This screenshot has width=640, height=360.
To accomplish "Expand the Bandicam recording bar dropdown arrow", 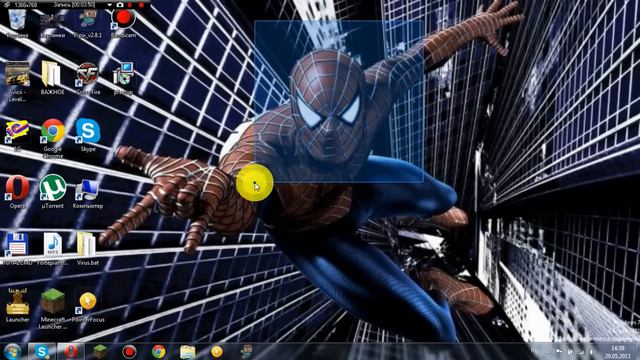I will 109,5.
